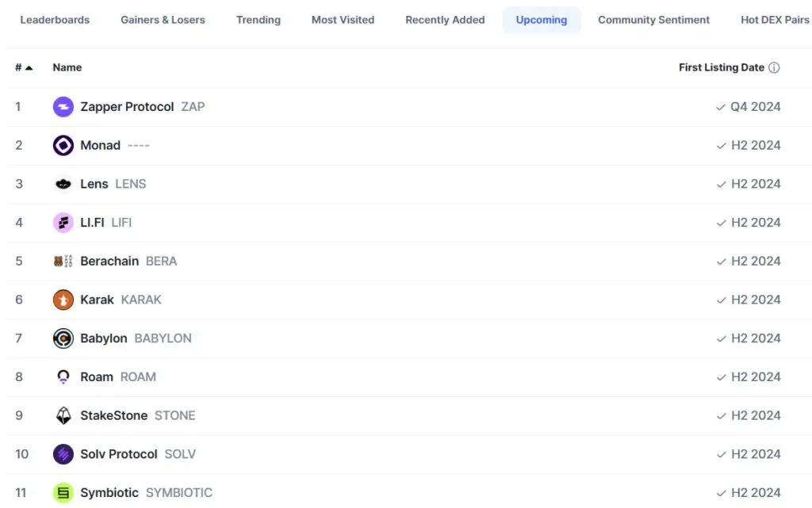812x508 pixels.
Task: Click the Lens black mask icon
Action: click(x=63, y=184)
